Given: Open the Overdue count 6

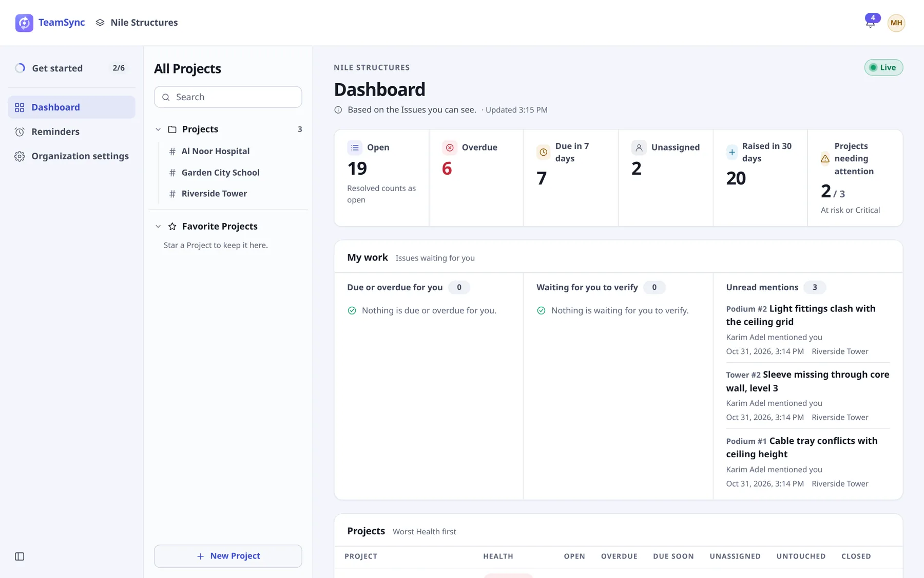Looking at the screenshot, I should (x=447, y=169).
